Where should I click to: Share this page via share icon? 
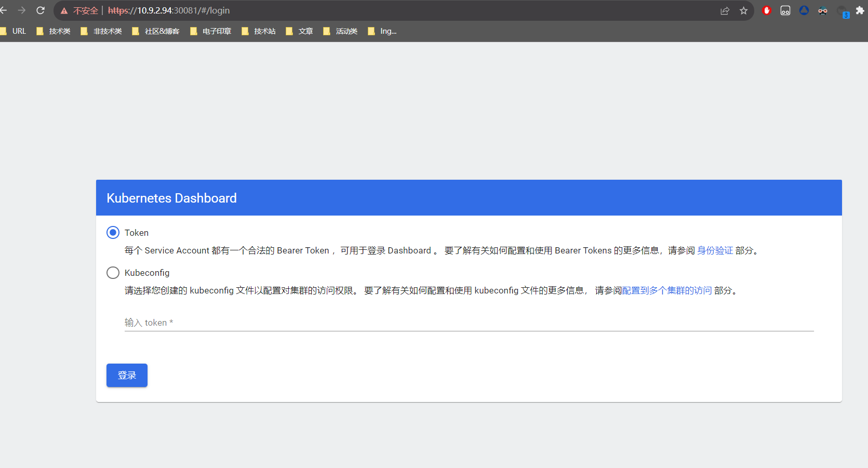point(725,10)
